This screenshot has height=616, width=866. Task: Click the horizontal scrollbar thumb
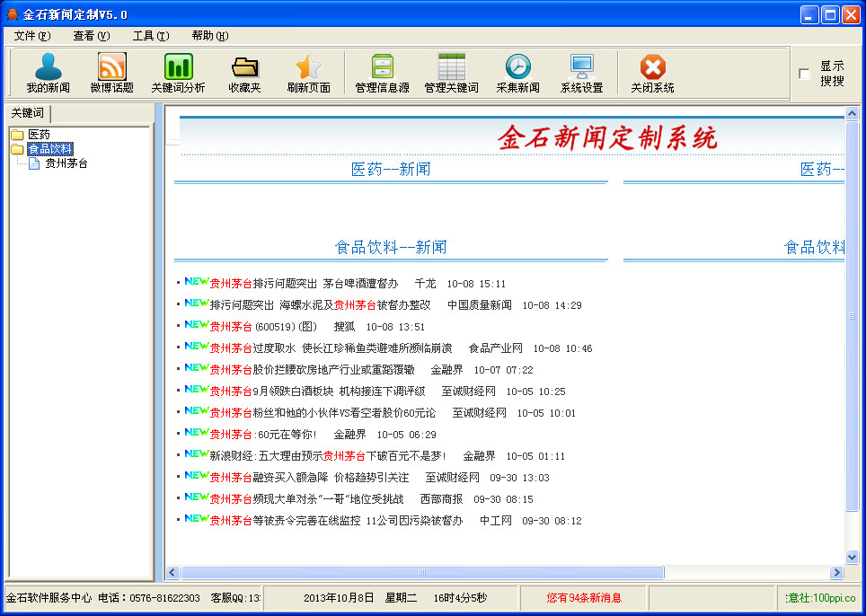tap(422, 572)
